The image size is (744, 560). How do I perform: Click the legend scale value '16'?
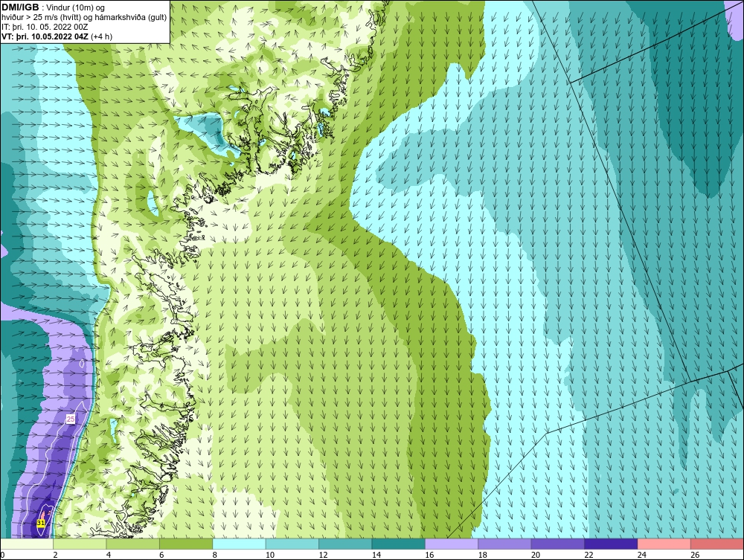coord(429,555)
